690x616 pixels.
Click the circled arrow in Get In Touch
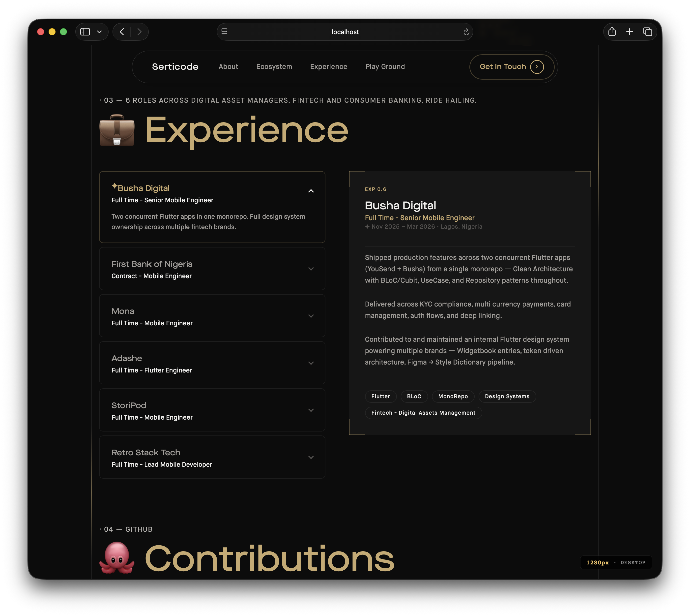click(537, 67)
